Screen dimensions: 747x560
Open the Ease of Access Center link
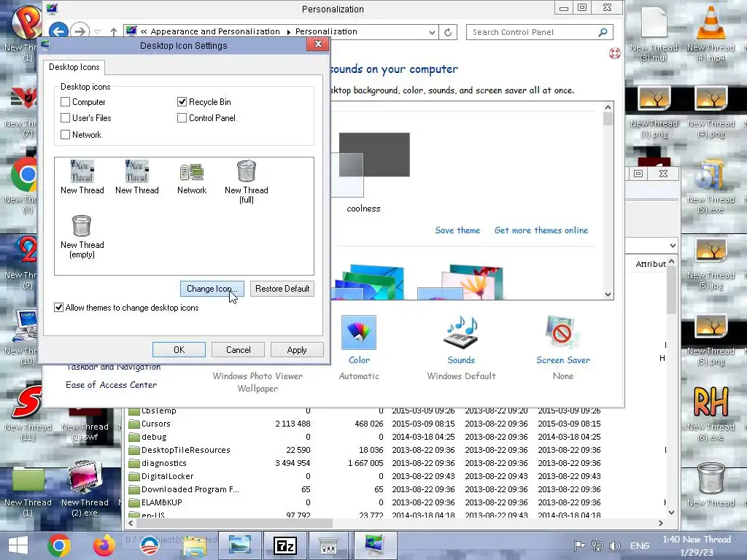tap(111, 385)
